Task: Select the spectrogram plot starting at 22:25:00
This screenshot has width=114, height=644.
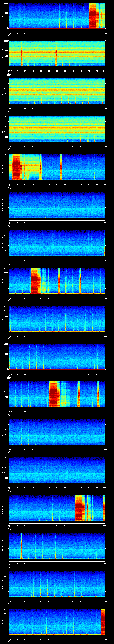Action: tap(57, 129)
